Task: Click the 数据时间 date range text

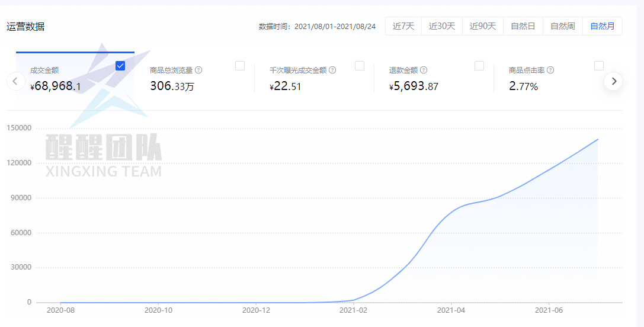Action: pos(317,27)
